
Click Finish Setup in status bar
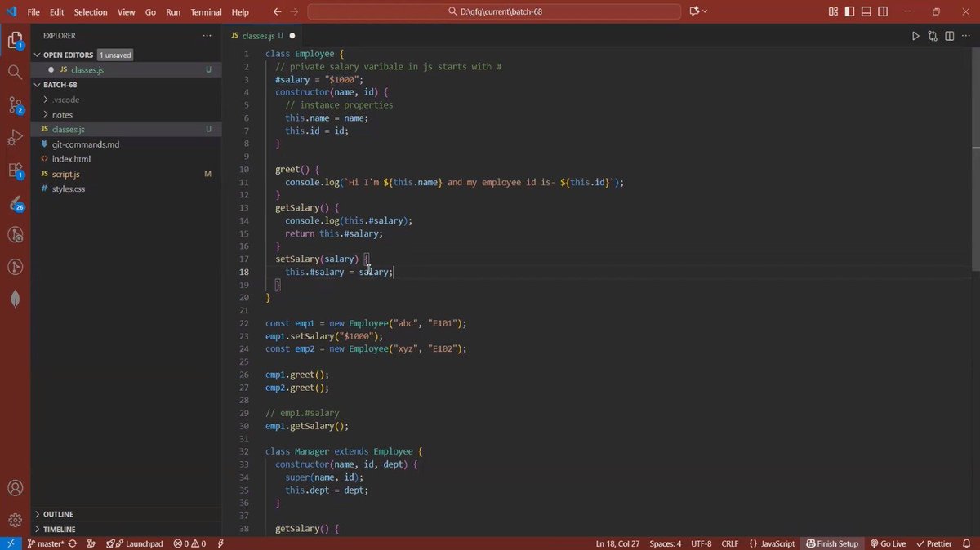[832, 543]
